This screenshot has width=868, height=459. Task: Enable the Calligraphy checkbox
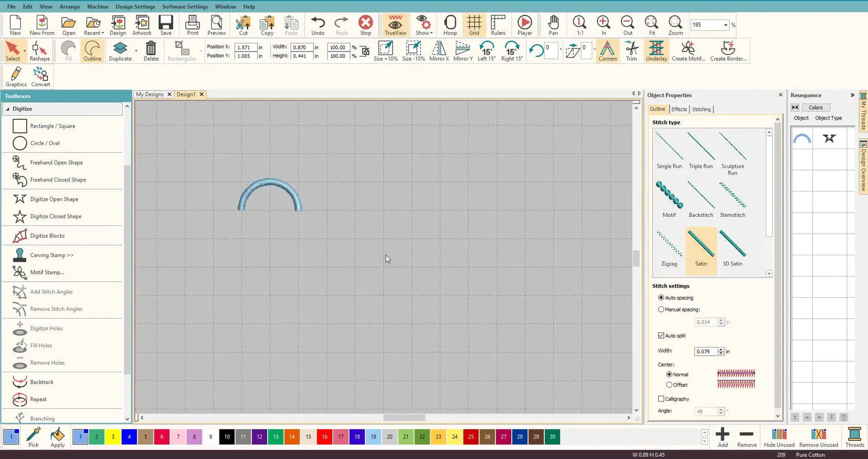[x=661, y=399]
